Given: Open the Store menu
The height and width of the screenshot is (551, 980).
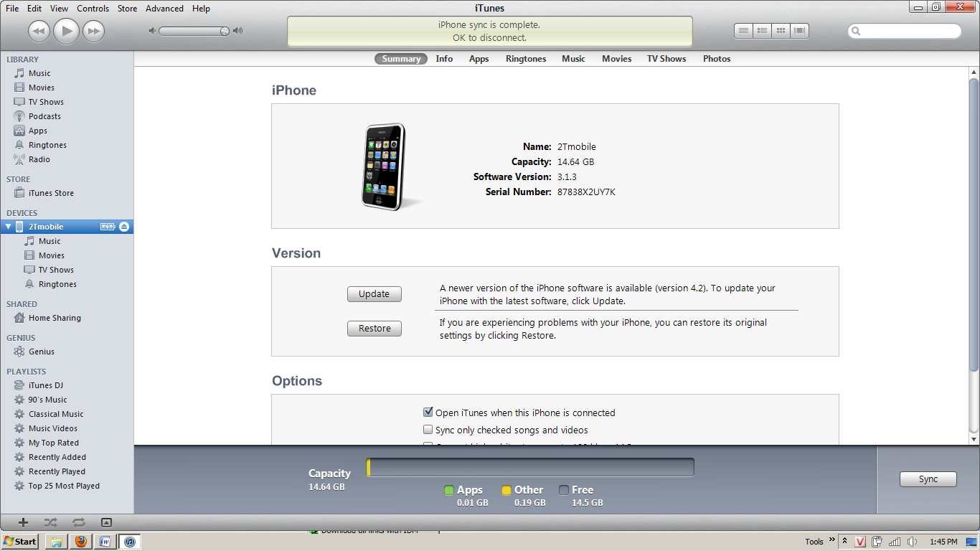Looking at the screenshot, I should [x=127, y=9].
